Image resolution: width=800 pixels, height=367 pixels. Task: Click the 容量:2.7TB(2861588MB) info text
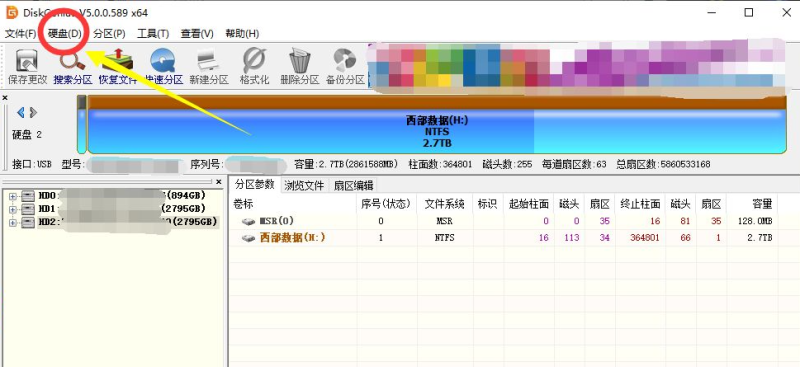coord(346,164)
